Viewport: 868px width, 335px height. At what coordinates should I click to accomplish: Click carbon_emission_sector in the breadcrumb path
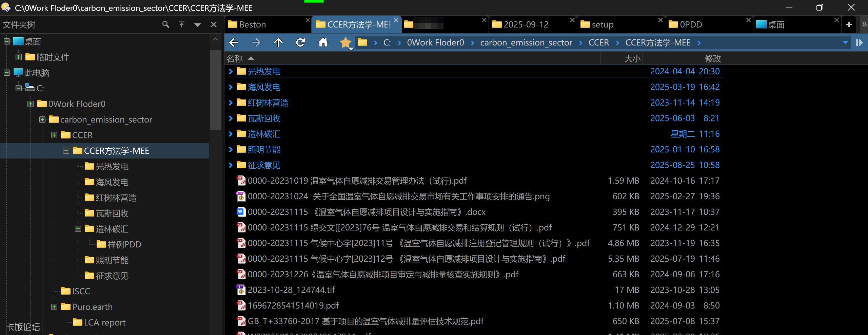(526, 42)
